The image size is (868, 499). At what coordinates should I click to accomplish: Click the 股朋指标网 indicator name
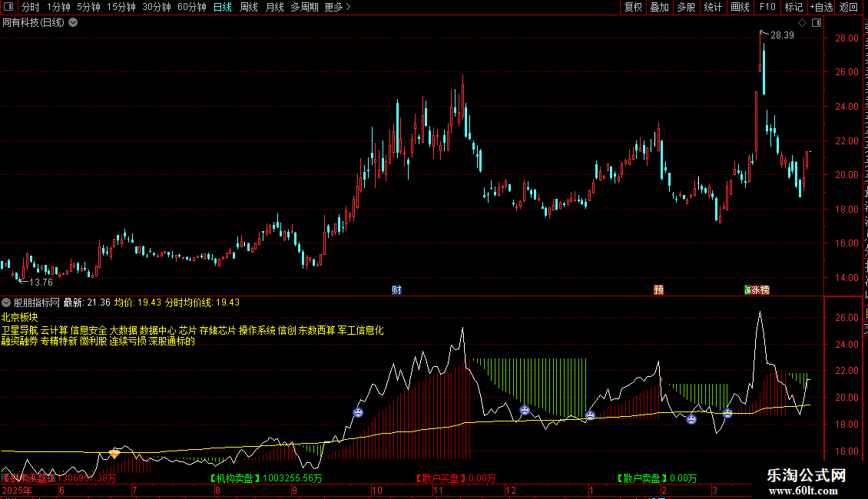pyautogui.click(x=37, y=302)
